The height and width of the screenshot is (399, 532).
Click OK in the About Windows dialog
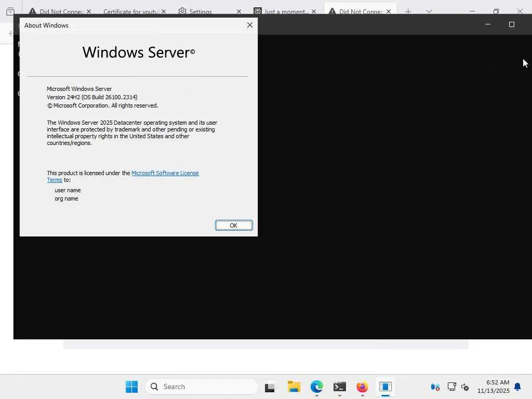(x=234, y=225)
